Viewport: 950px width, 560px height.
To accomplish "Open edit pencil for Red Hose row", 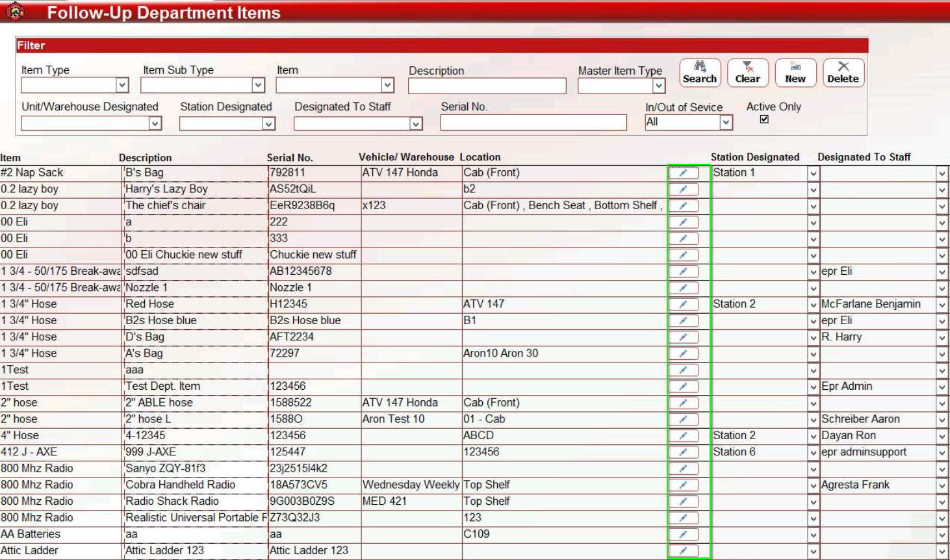I will pos(683,304).
